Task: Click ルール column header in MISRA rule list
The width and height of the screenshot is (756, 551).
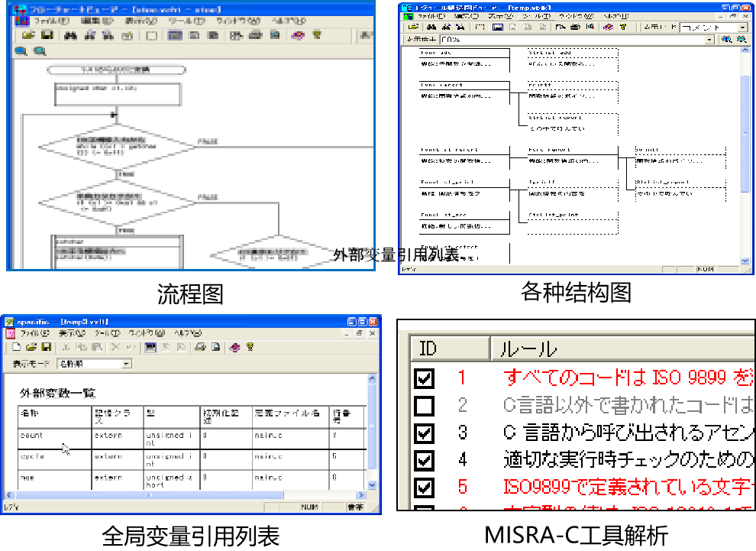Action: 622,348
